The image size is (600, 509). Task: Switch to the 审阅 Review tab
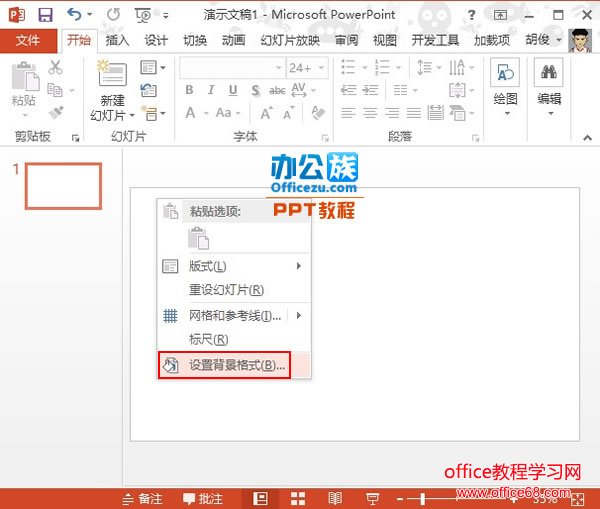click(x=347, y=40)
